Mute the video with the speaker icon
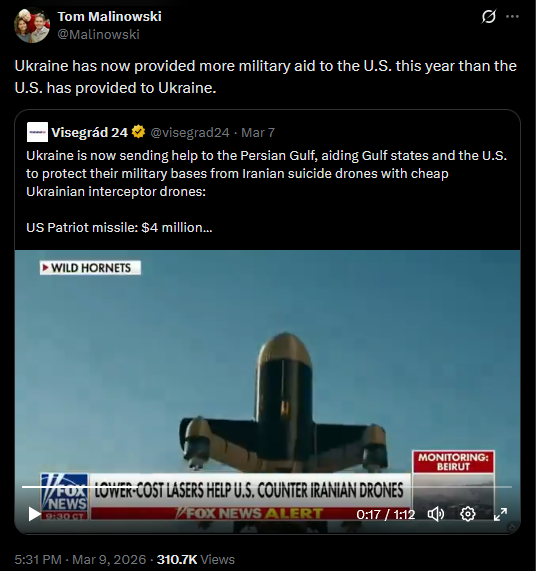The height and width of the screenshot is (571, 536). [436, 514]
